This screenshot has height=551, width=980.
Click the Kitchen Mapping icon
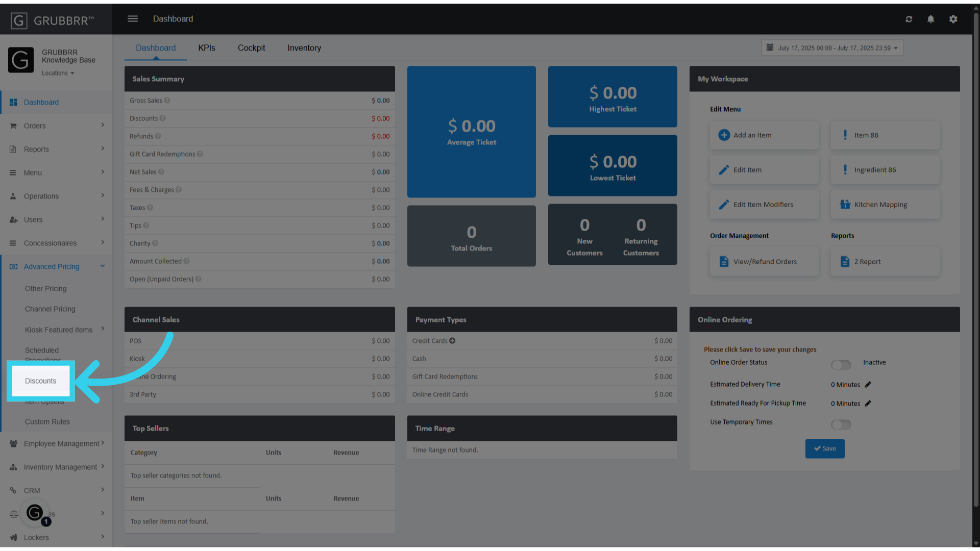point(844,204)
